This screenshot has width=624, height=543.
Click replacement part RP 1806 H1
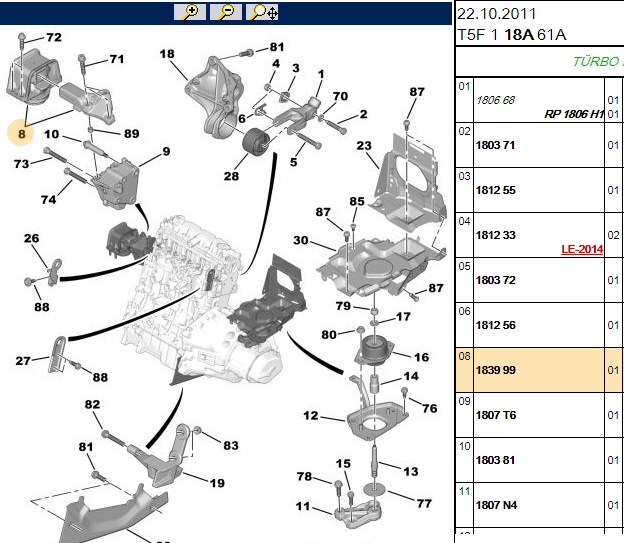[573, 114]
